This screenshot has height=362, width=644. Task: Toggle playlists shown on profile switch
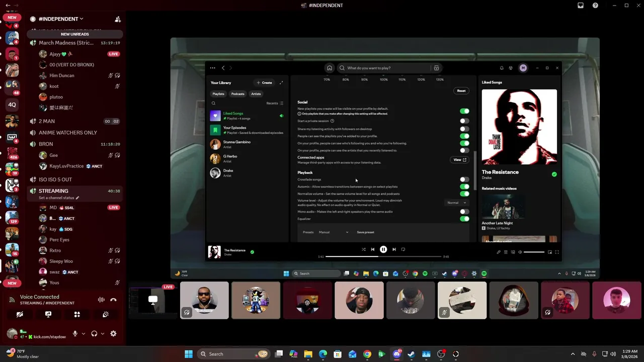point(464,136)
